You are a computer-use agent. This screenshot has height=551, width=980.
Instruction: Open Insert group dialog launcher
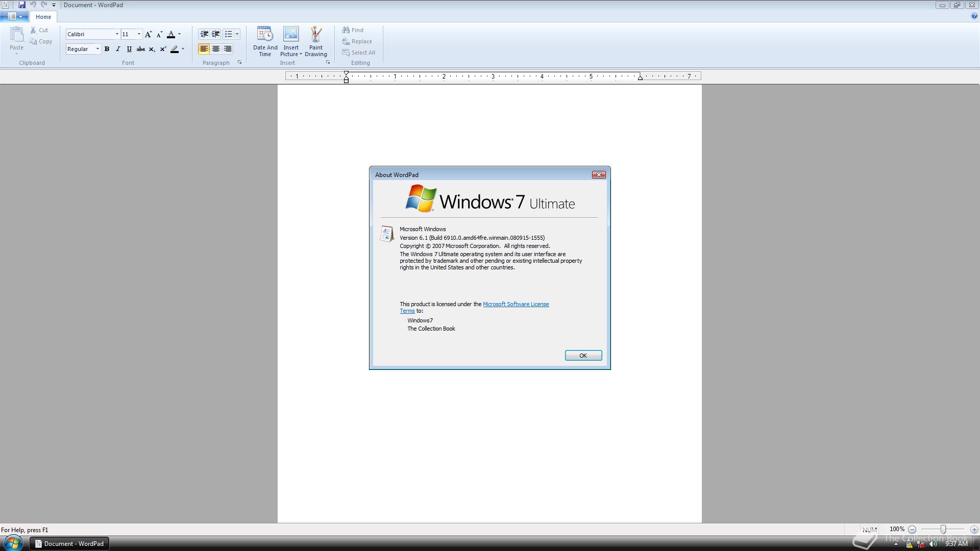pos(328,62)
